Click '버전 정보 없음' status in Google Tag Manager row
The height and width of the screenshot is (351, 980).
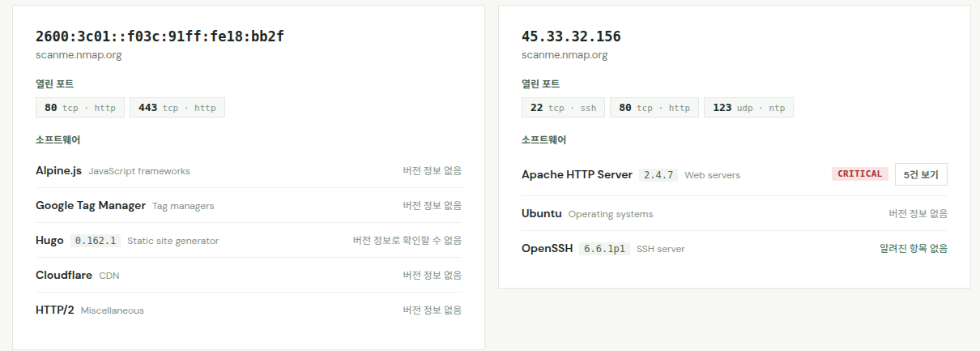coord(432,206)
